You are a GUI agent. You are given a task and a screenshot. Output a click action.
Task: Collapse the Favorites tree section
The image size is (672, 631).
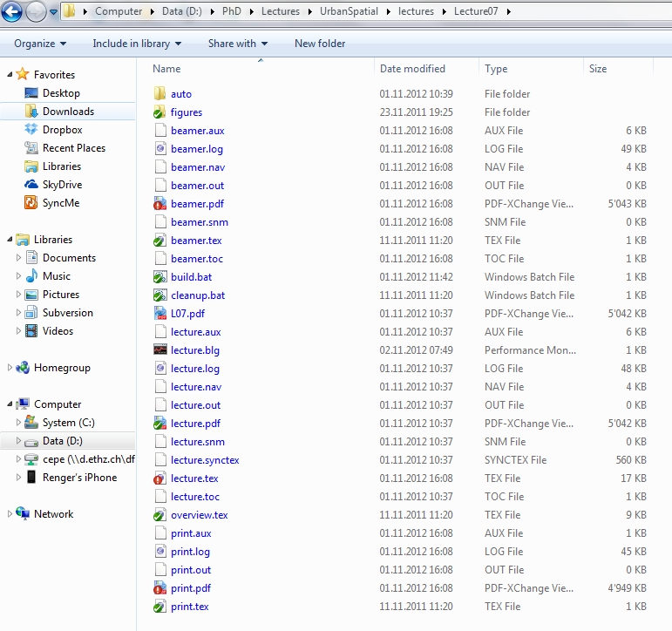[x=10, y=75]
